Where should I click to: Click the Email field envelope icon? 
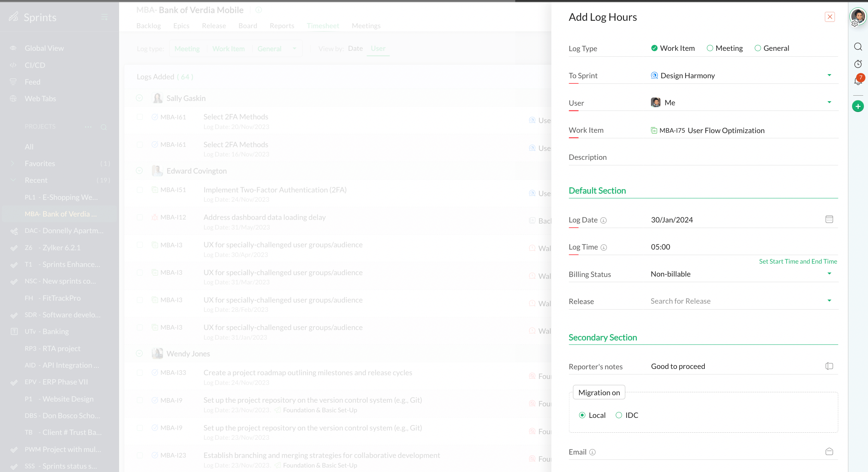tap(829, 452)
